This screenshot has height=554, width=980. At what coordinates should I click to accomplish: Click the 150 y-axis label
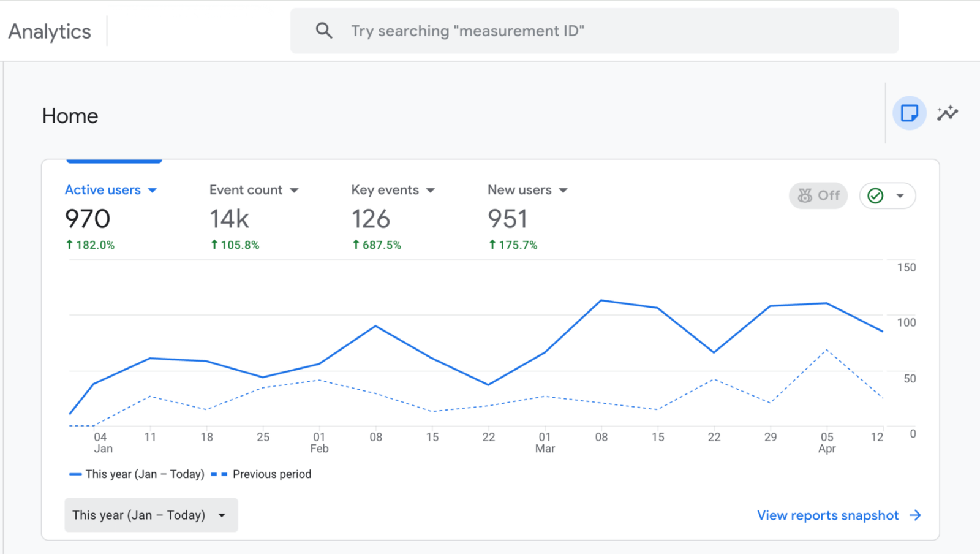pyautogui.click(x=907, y=267)
